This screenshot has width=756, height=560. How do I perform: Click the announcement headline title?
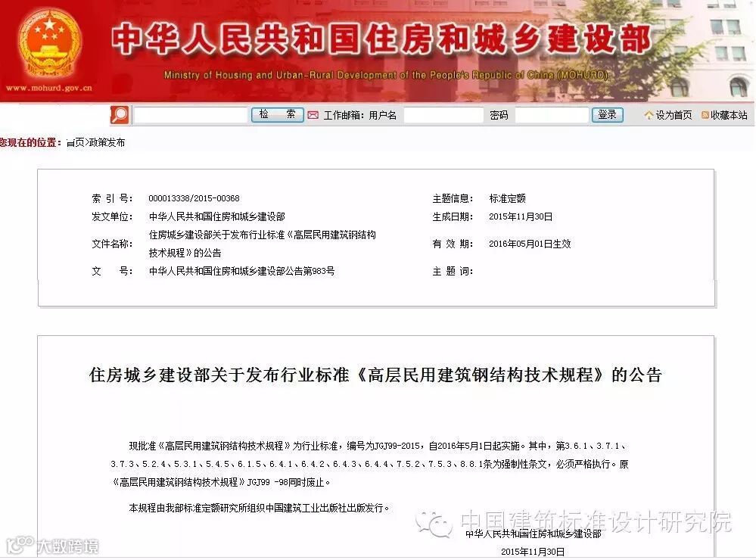(375, 375)
